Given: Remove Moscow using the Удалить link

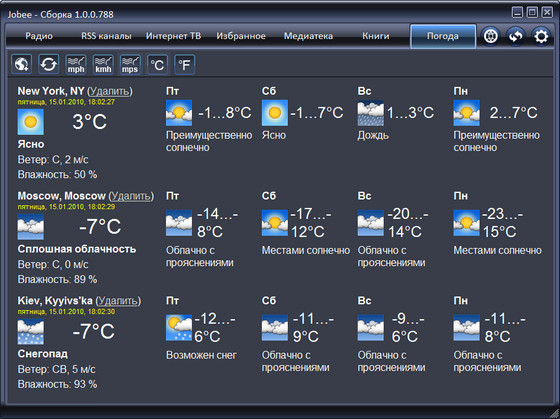Looking at the screenshot, I should (131, 196).
